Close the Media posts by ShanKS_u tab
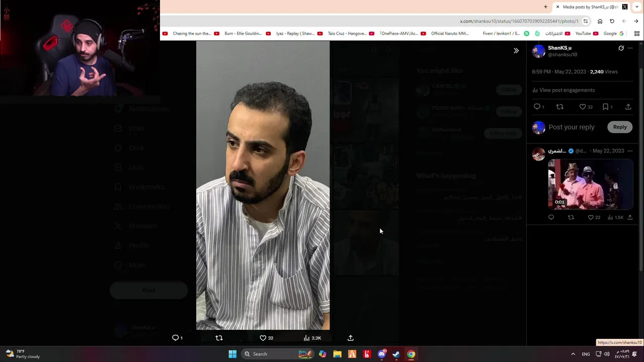 click(557, 7)
